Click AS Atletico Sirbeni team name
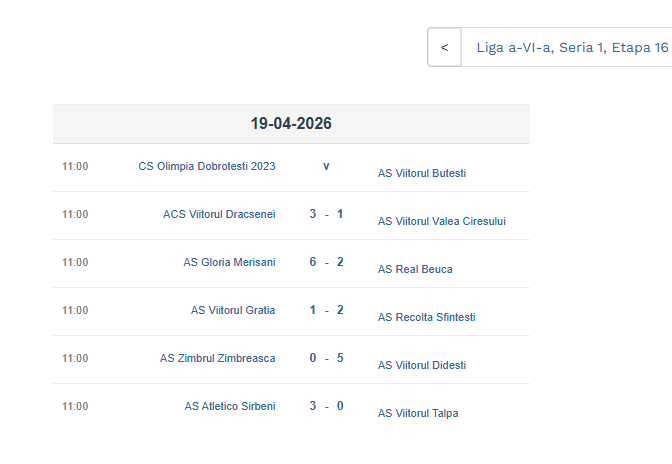 pyautogui.click(x=230, y=406)
